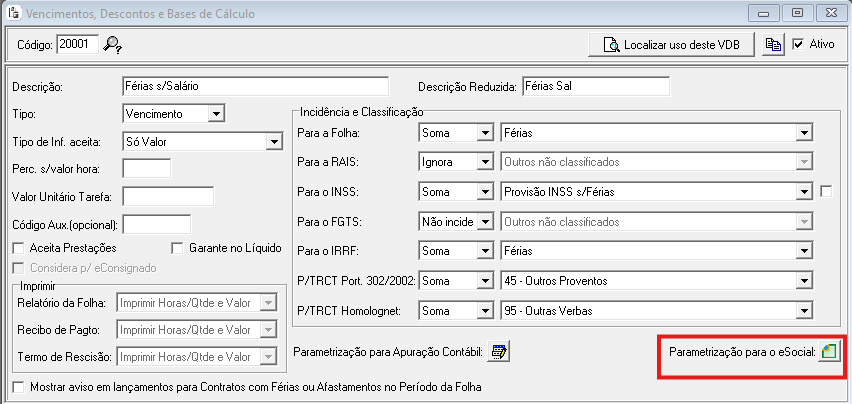Open P/TRCT Homolognet 95 - Outras Verbas dropdown

(803, 311)
